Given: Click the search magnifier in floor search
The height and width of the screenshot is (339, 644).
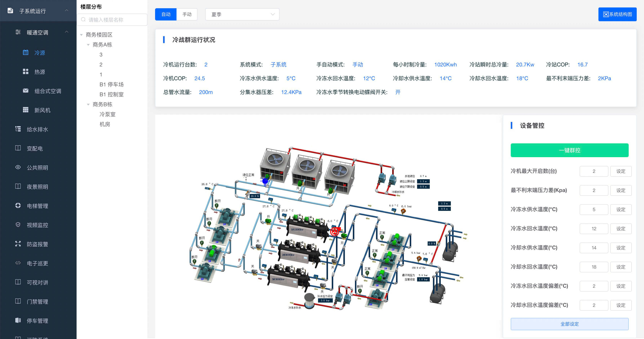Looking at the screenshot, I should click(83, 20).
